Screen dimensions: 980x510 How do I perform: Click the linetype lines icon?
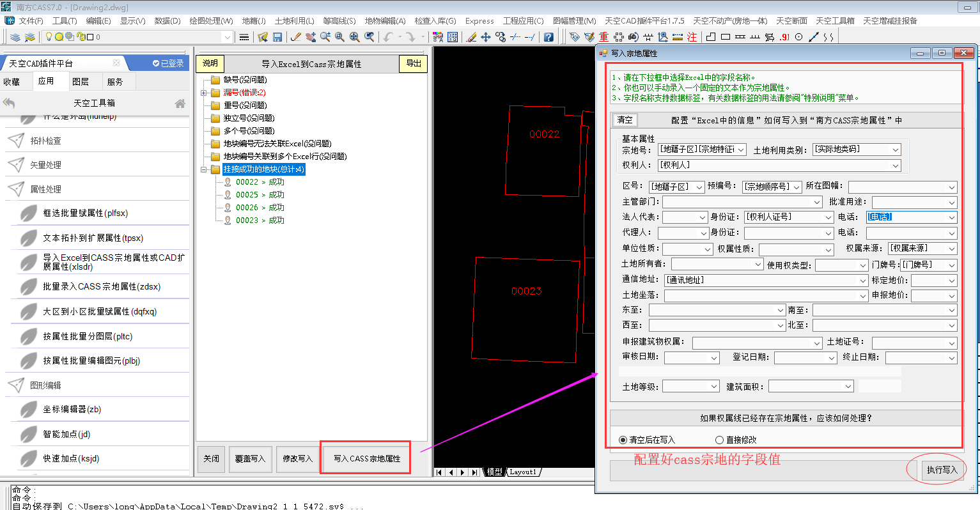click(244, 37)
